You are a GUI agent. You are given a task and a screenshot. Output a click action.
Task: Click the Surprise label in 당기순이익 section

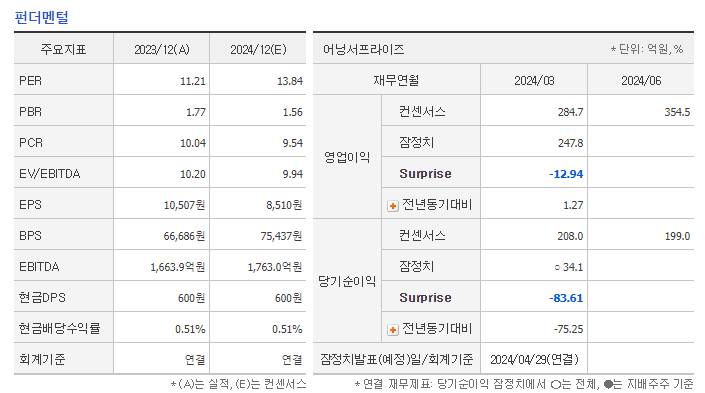tap(425, 298)
